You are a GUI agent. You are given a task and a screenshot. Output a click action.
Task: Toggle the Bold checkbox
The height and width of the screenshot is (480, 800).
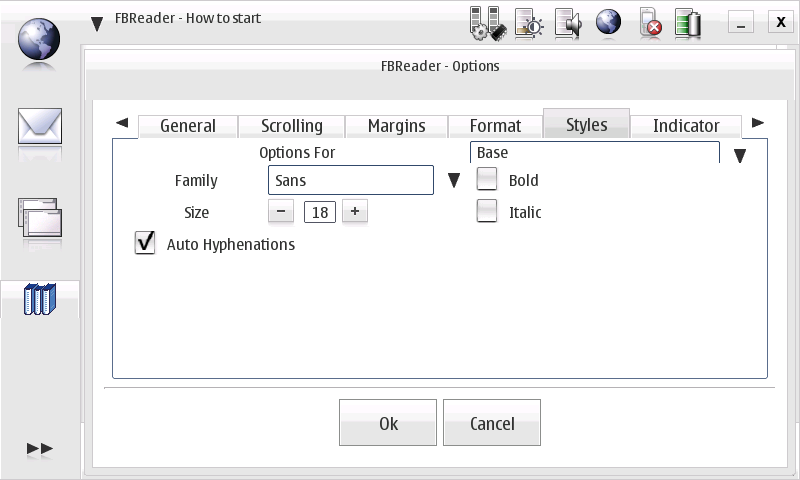point(487,180)
